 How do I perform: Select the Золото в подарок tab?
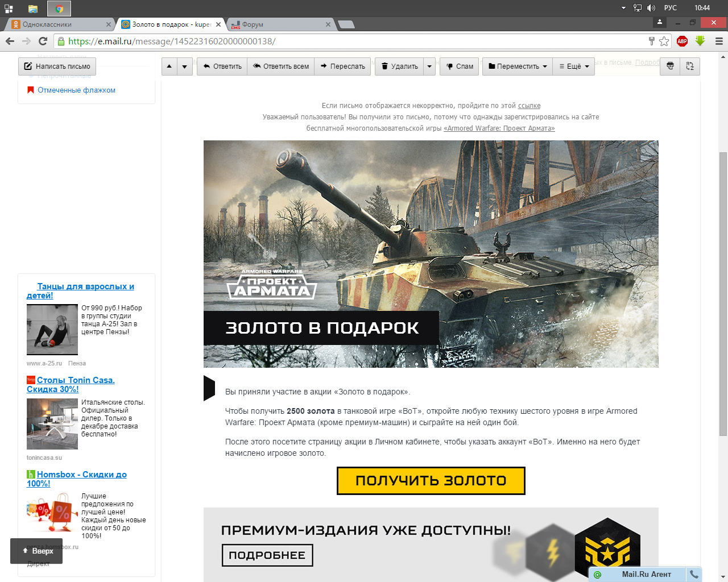[x=171, y=24]
